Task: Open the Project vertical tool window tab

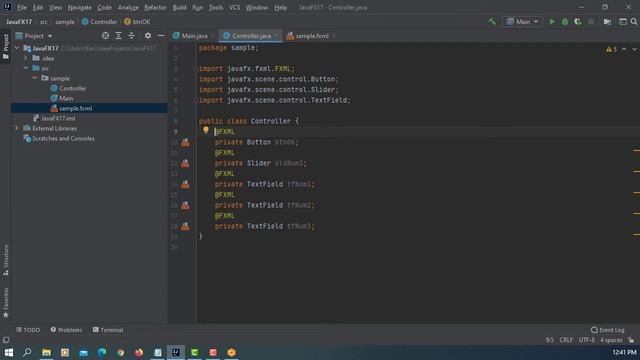Action: (x=6, y=46)
